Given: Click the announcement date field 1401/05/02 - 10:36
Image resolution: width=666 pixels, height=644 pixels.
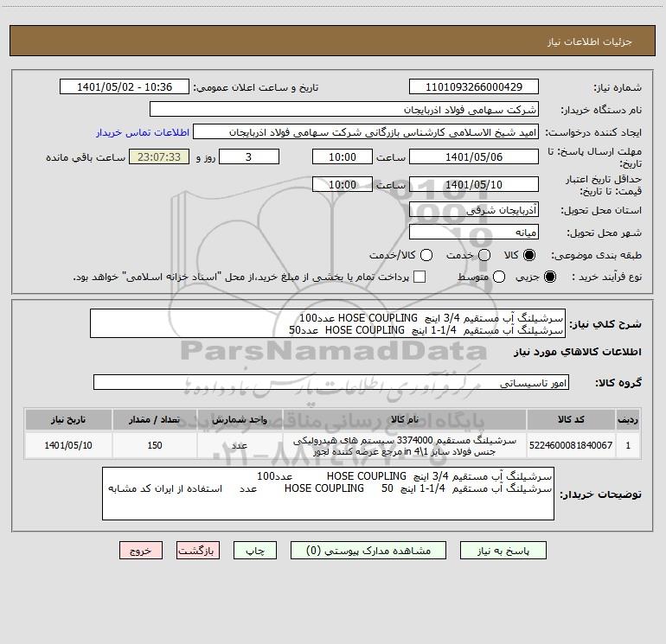Looking at the screenshot, I should point(125,87).
